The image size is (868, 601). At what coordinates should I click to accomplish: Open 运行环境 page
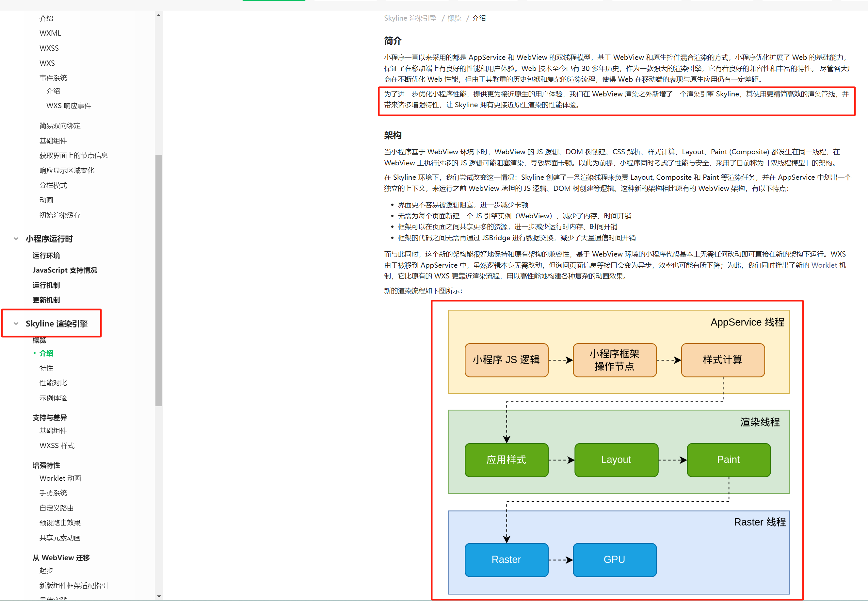tap(46, 255)
